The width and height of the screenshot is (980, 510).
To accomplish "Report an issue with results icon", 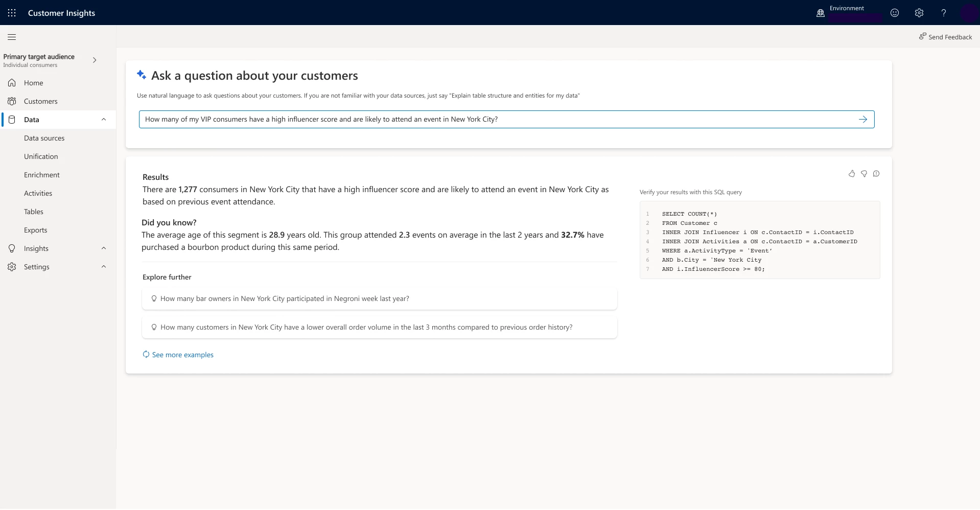I will 876,174.
